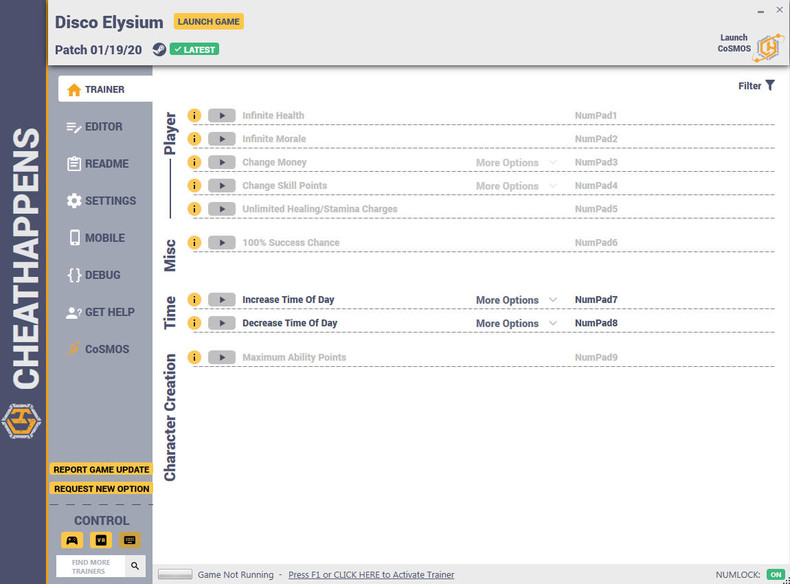Image resolution: width=790 pixels, height=584 pixels.
Task: Click the LAUNCH GAME button
Action: tap(209, 22)
